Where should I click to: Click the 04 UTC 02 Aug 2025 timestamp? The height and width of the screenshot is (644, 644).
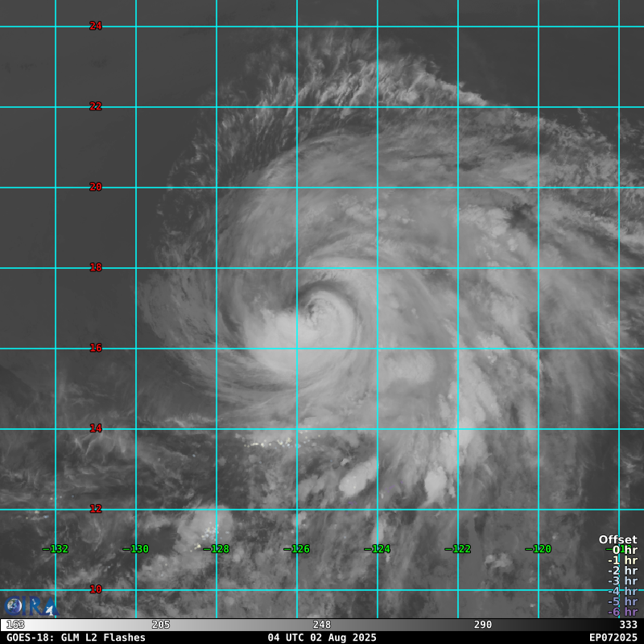point(322,638)
